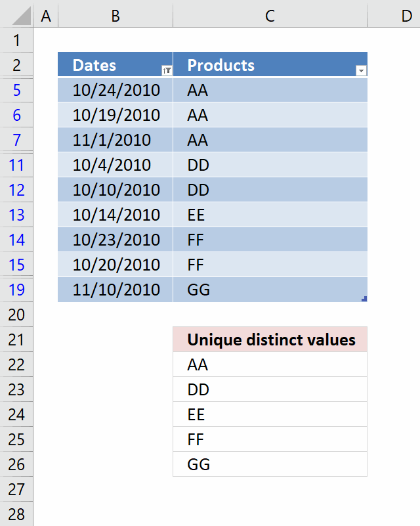Open the Products column filter arrow
The width and height of the screenshot is (420, 526).
click(360, 69)
